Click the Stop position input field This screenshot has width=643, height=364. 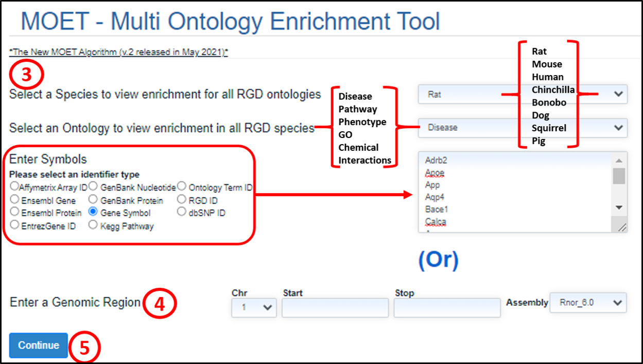(447, 307)
